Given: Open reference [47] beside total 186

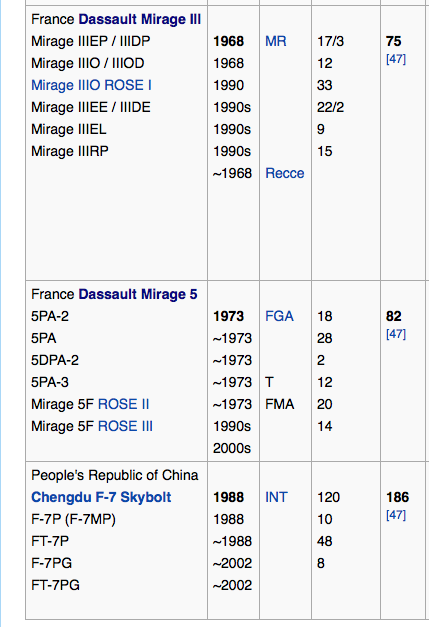Looking at the screenshot, I should 396,515.
